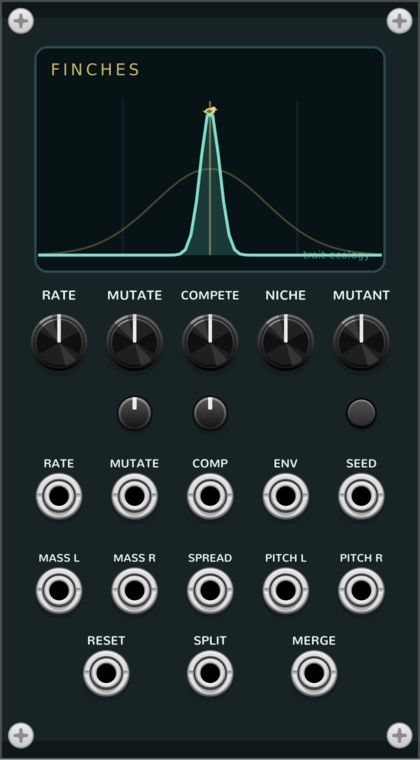Click the RESET trigger jack
420x760 pixels.
pos(107,673)
